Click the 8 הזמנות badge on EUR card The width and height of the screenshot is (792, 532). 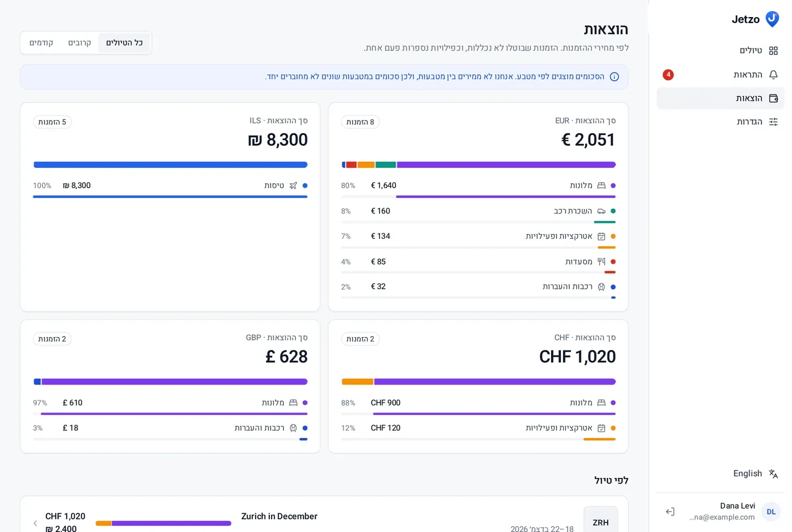pos(360,122)
